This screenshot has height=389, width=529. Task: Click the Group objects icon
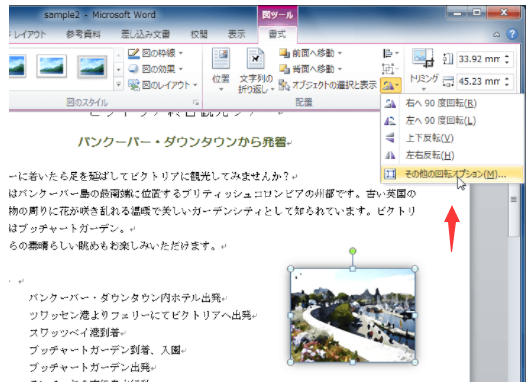click(389, 69)
